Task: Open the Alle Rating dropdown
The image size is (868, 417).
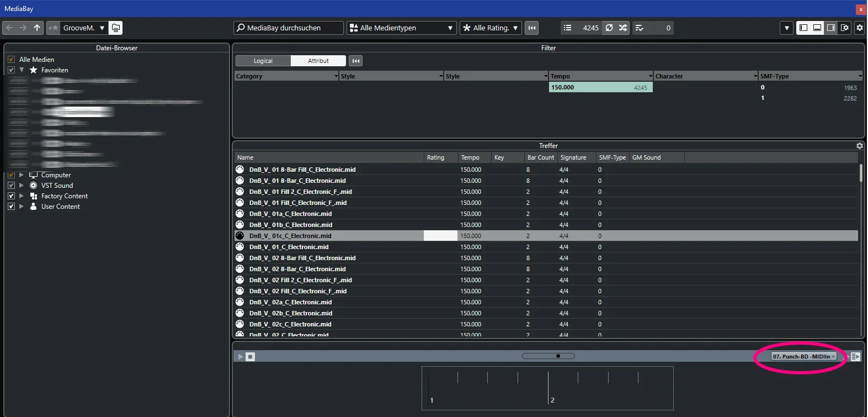Action: [491, 28]
